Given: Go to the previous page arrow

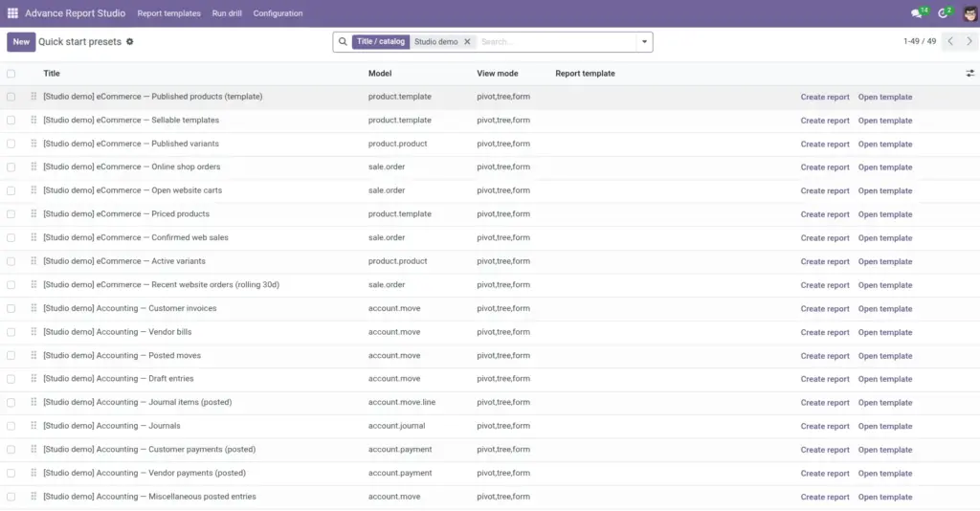Looking at the screenshot, I should pos(950,41).
